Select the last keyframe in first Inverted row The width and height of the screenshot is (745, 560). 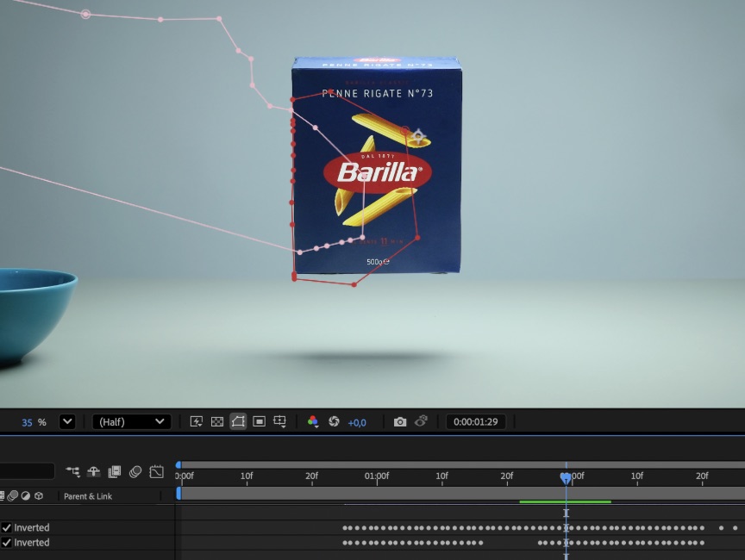click(x=735, y=528)
